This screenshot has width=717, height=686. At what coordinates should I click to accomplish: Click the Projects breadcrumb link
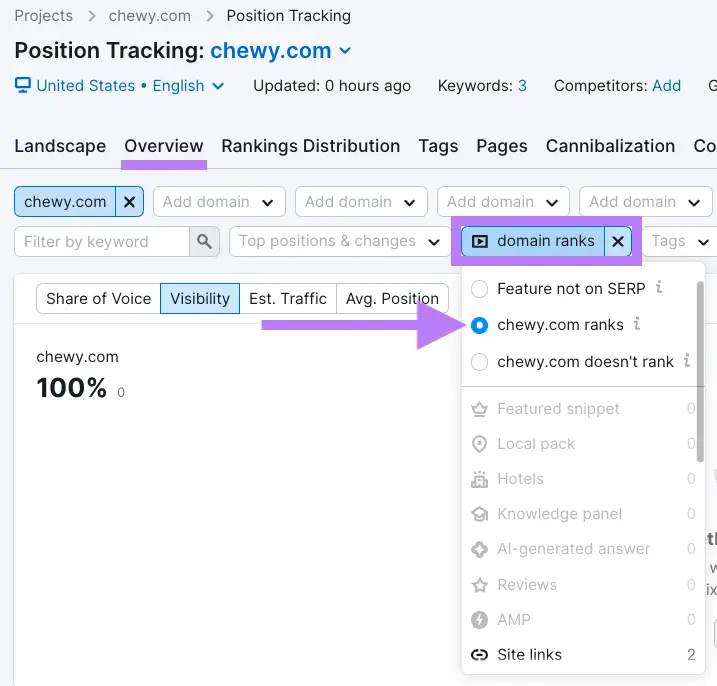[x=43, y=16]
